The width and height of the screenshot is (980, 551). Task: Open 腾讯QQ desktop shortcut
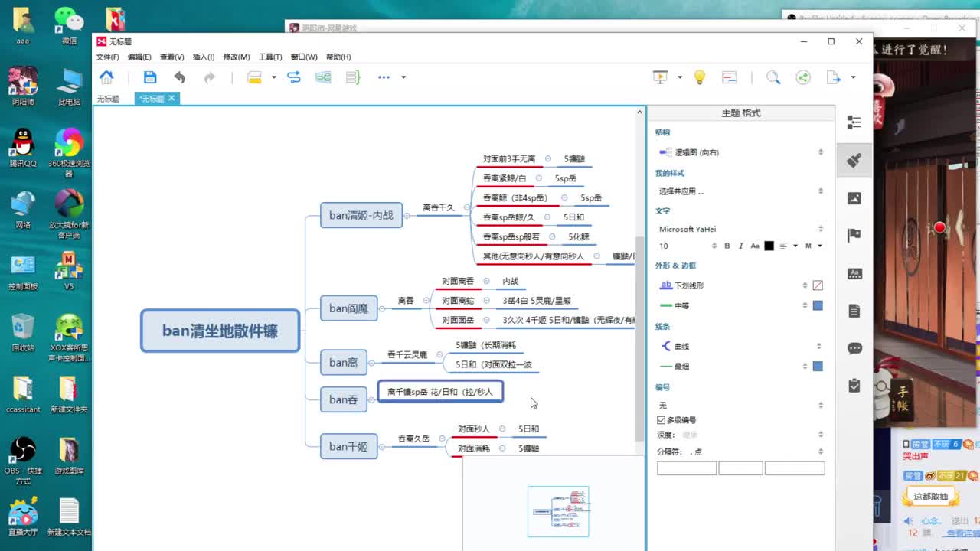point(23,148)
